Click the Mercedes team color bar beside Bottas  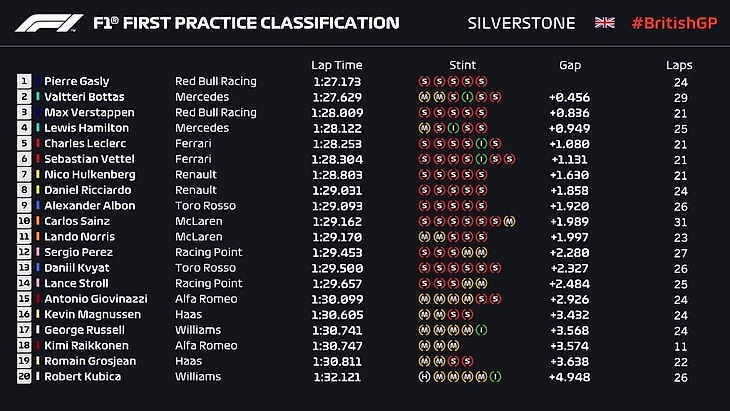coord(38,97)
